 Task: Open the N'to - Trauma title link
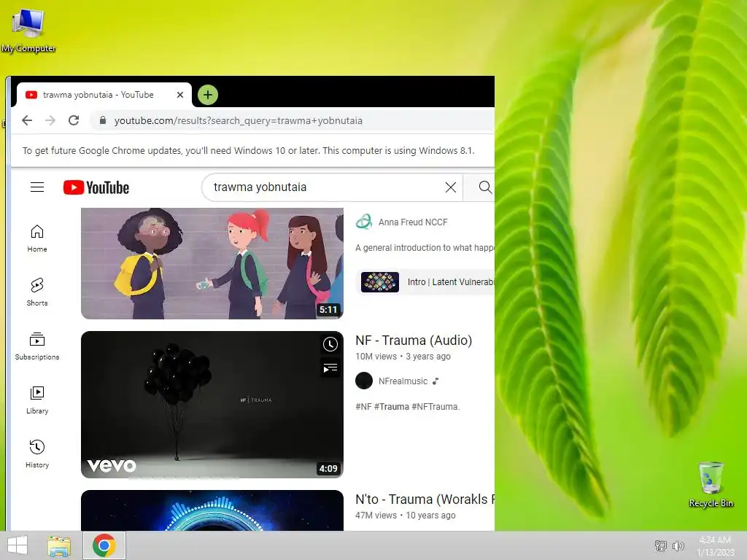pos(425,499)
